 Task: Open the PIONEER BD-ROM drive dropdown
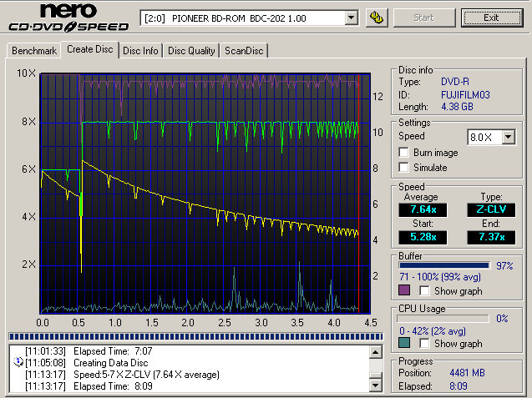[352, 18]
